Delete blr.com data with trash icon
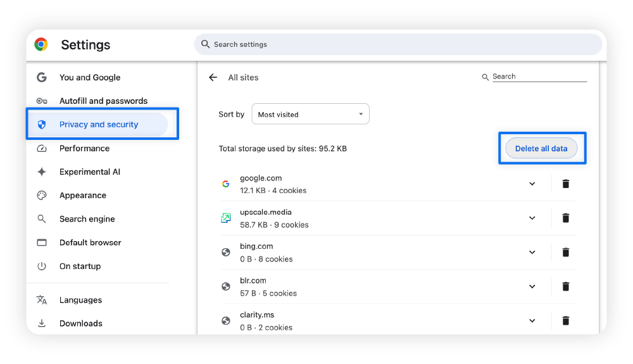The width and height of the screenshot is (633, 364). 565,287
